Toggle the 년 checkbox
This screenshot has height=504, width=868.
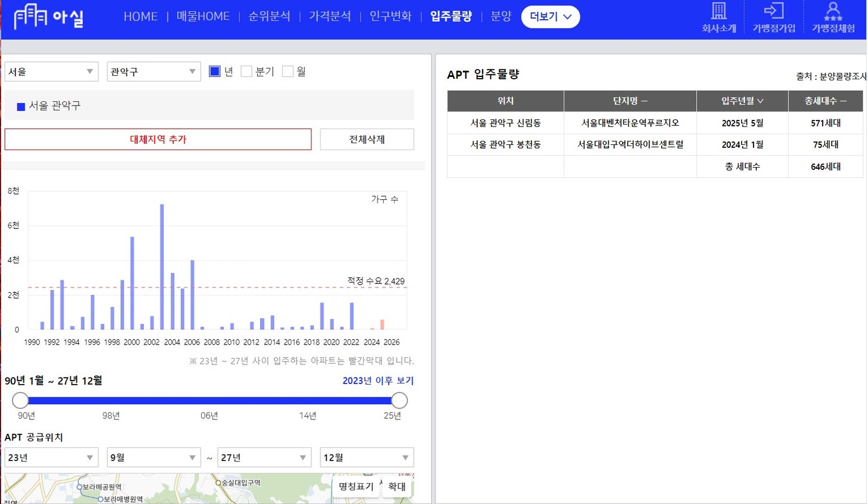tap(215, 72)
